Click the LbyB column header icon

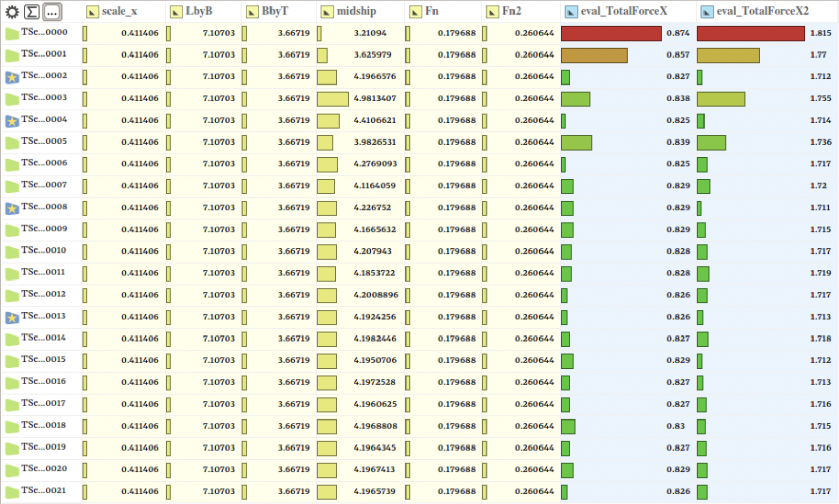click(176, 12)
